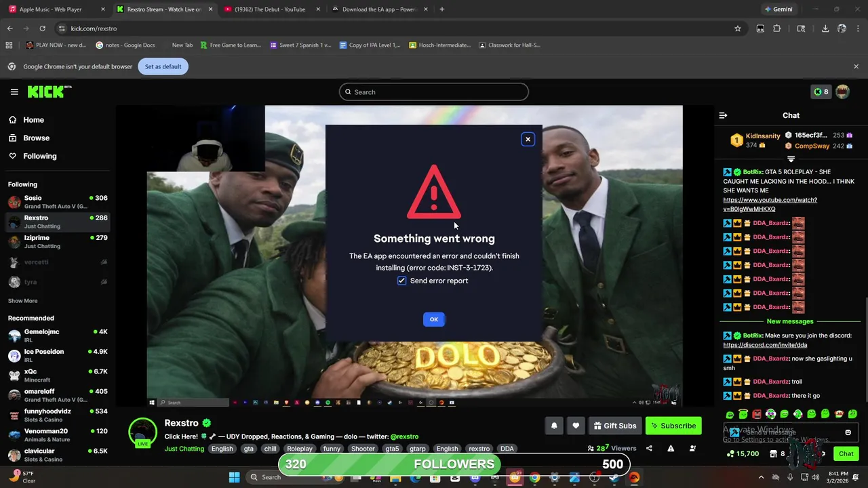
Task: Click the Gift Subs button
Action: pyautogui.click(x=615, y=426)
